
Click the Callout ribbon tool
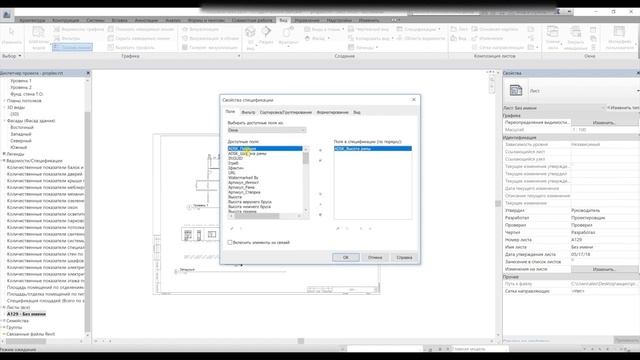coord(288,35)
